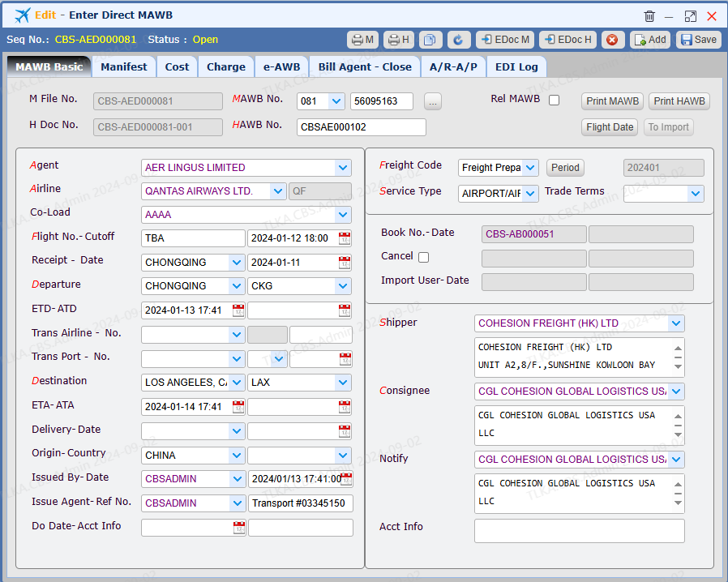
Task: Expand the Receipt CHONGQING dropdown
Action: 237,263
